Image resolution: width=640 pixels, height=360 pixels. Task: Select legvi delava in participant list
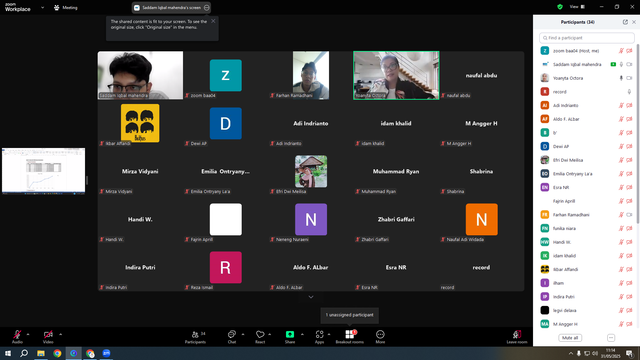click(x=586, y=311)
